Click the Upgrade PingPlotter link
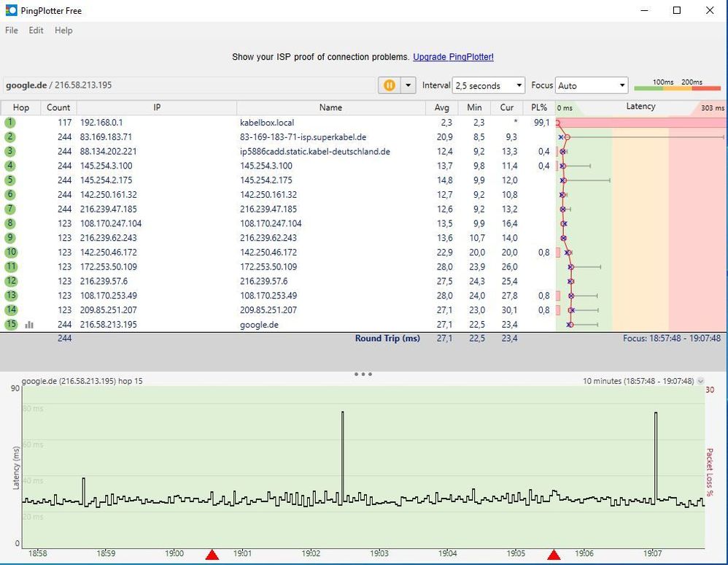The width and height of the screenshot is (728, 565). pos(453,57)
